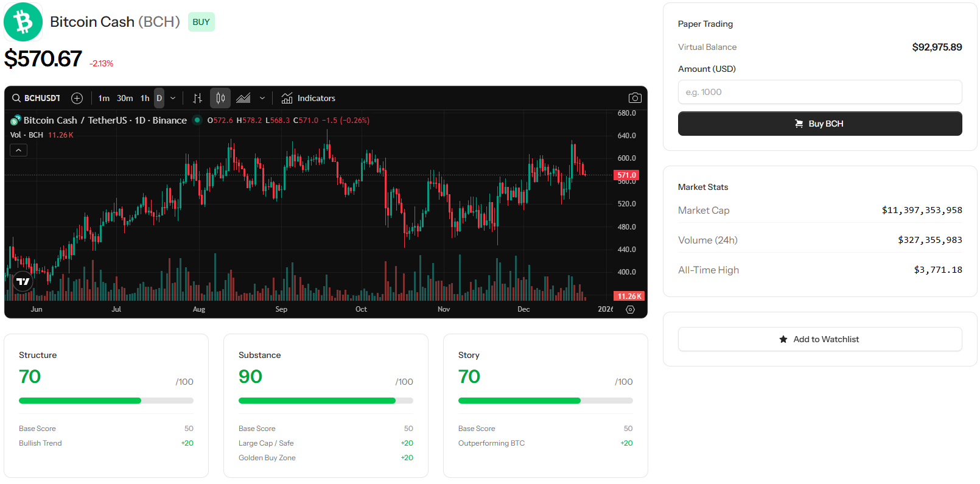This screenshot has width=980, height=484.
Task: Expand the chart style dropdown arrow
Action: click(262, 98)
